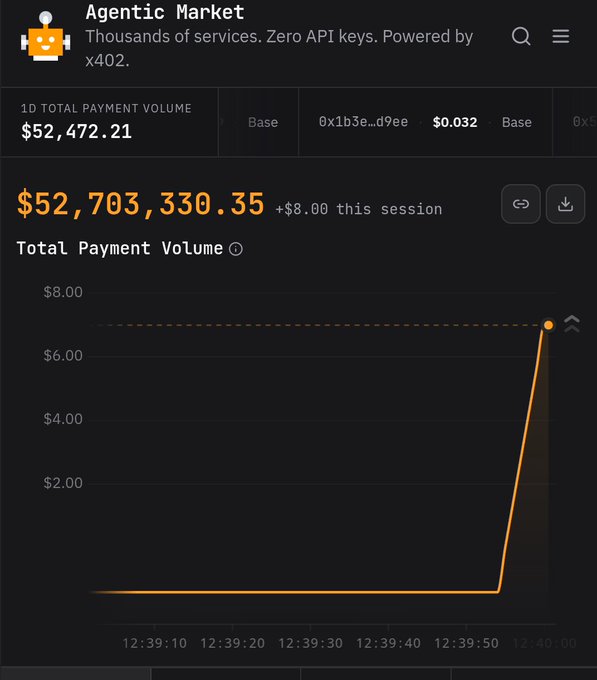Click the 12:39:40 time label

(388, 643)
